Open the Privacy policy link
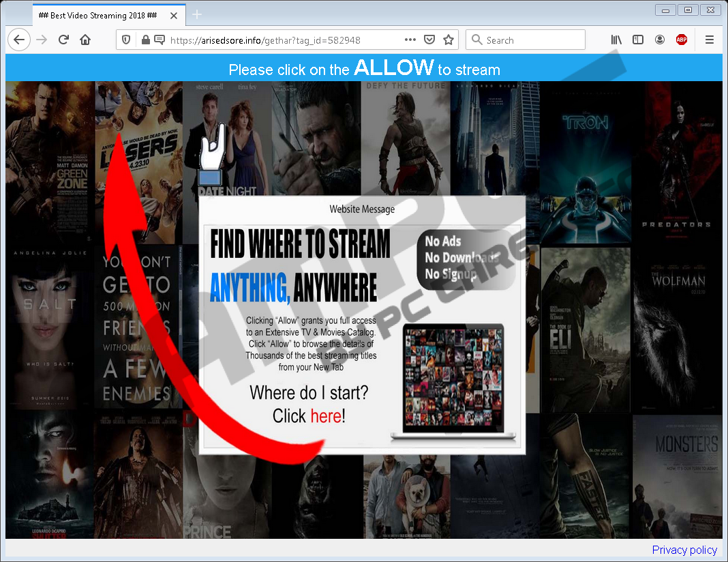This screenshot has width=728, height=562. point(684,550)
